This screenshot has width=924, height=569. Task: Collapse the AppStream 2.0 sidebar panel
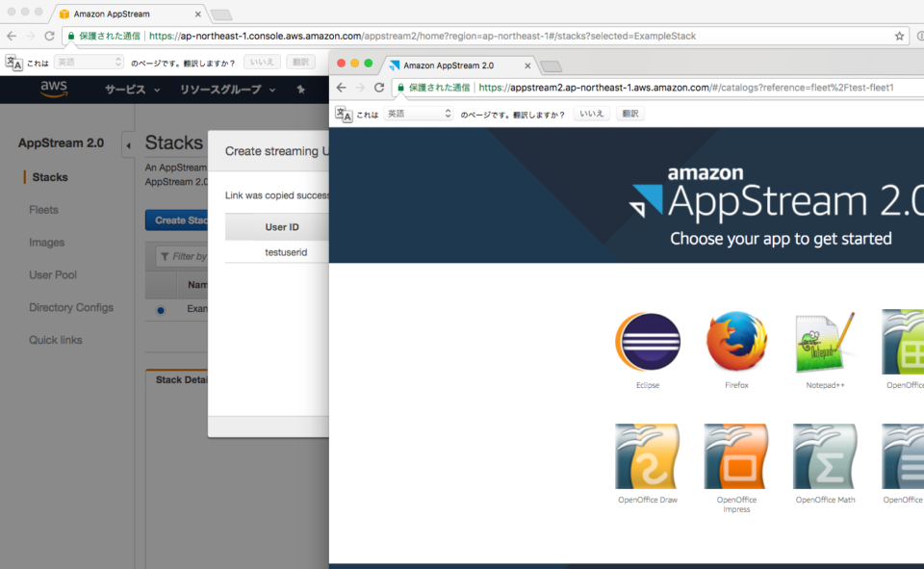point(128,144)
